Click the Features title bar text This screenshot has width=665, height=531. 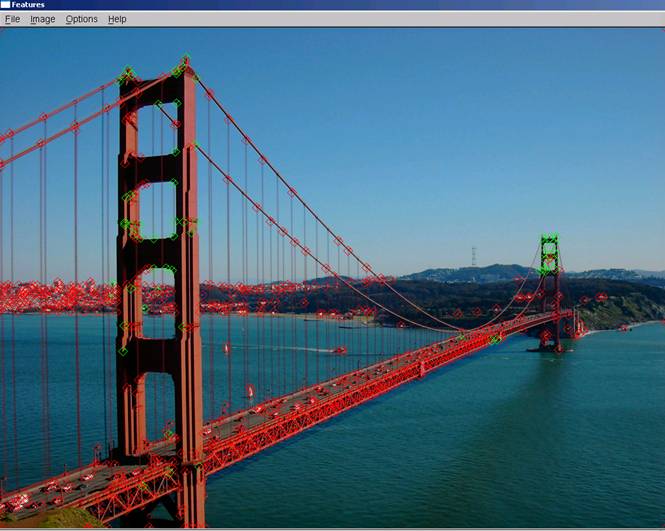pyautogui.click(x=28, y=5)
